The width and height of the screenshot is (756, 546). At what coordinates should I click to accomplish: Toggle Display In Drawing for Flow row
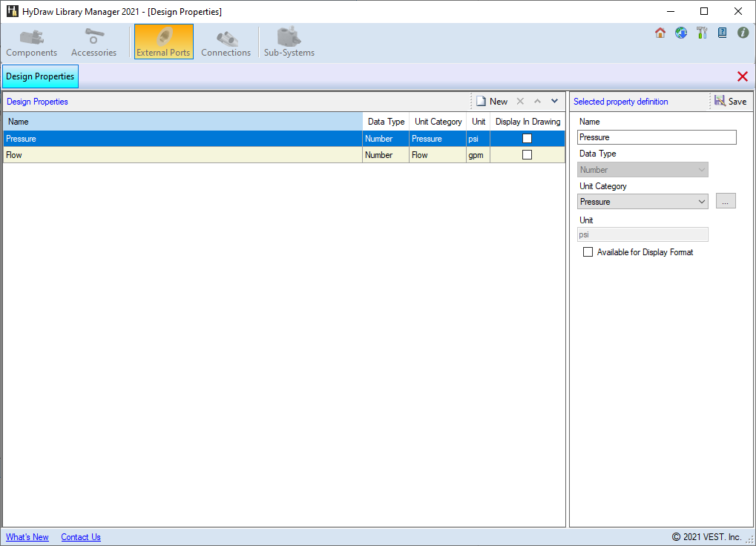click(x=527, y=155)
